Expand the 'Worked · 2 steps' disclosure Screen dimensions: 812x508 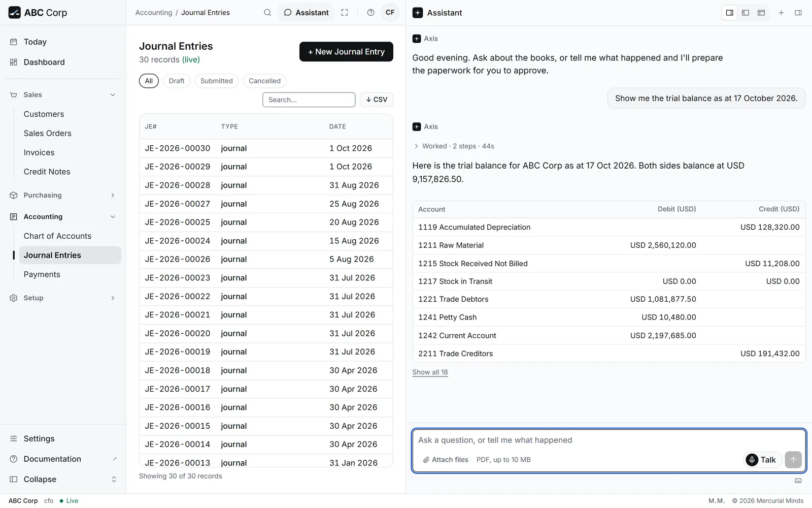pos(454,146)
